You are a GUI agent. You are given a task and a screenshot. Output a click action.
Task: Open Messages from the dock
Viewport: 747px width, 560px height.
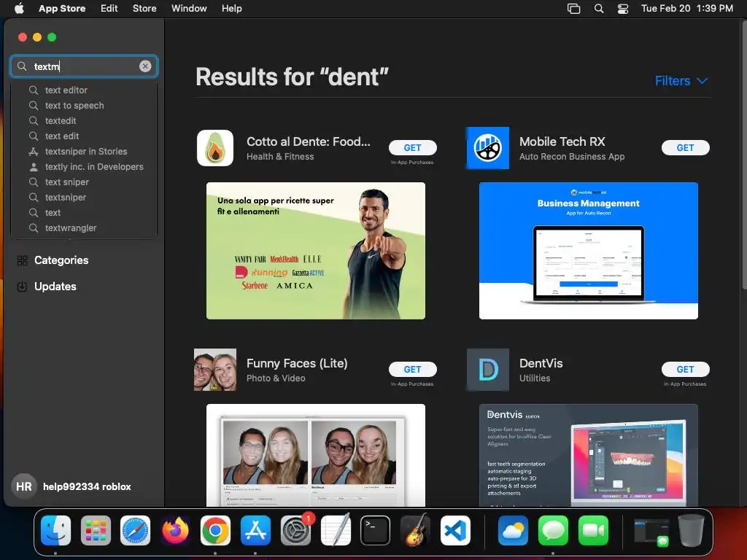(553, 531)
